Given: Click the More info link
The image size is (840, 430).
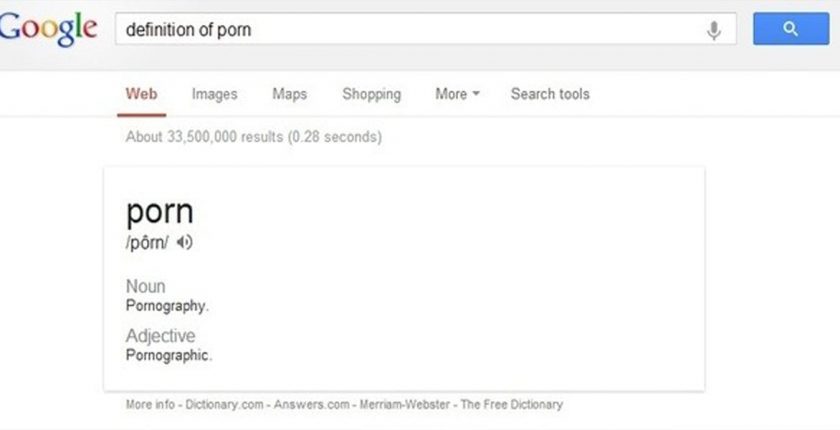Looking at the screenshot, I should tap(150, 404).
